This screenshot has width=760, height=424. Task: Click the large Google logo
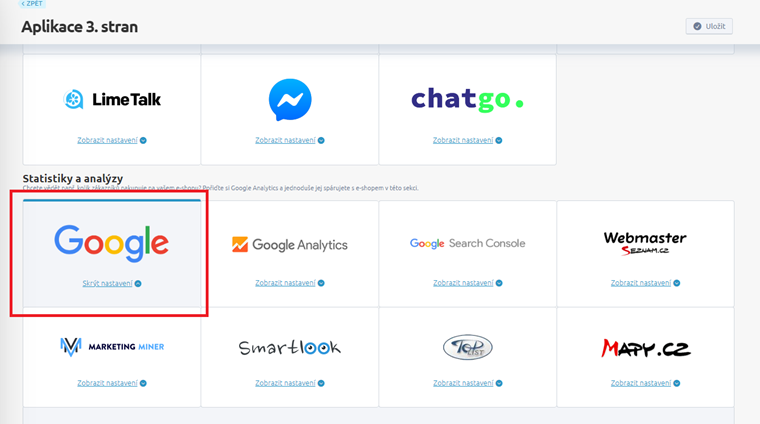point(112,242)
